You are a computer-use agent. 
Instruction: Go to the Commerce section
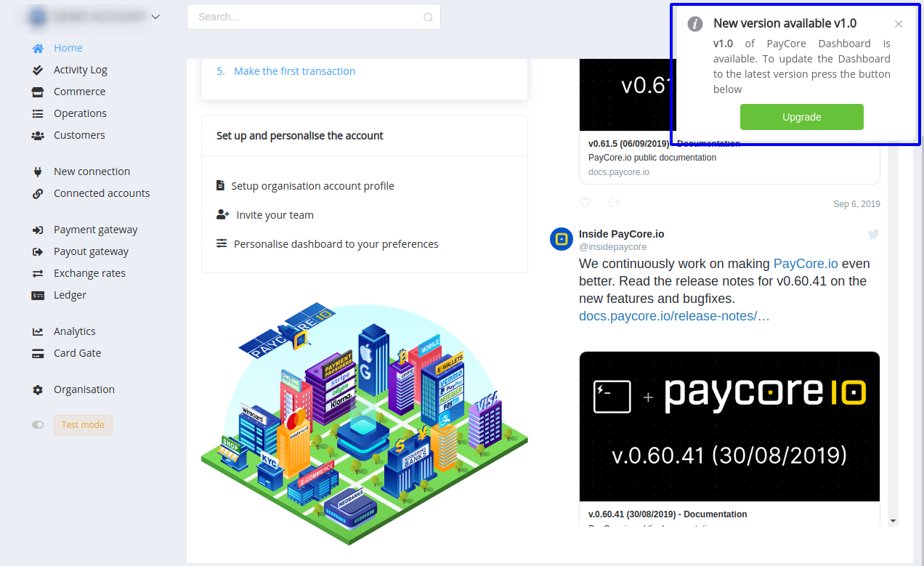[x=80, y=92]
